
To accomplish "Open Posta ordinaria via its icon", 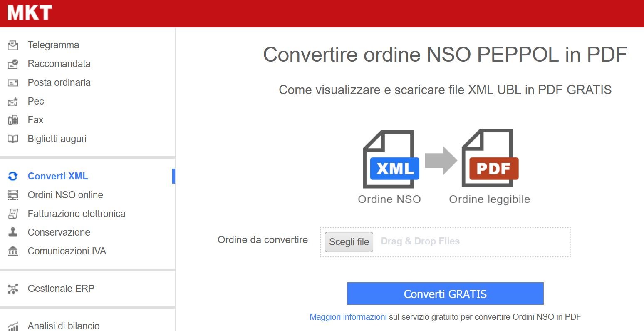I will [12, 82].
